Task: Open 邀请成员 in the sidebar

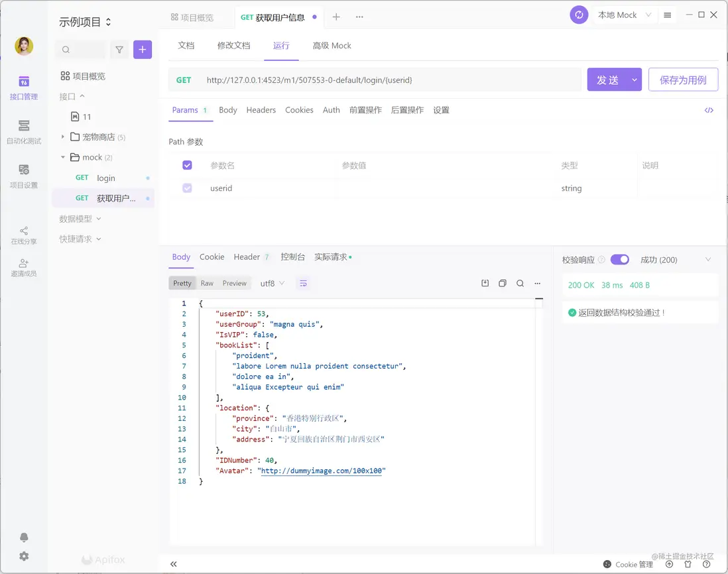Action: pyautogui.click(x=24, y=268)
